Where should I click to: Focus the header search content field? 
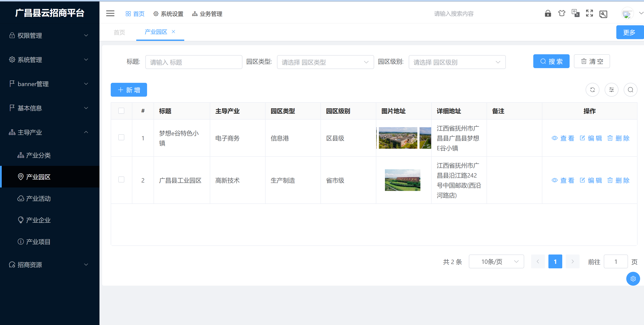pos(453,14)
